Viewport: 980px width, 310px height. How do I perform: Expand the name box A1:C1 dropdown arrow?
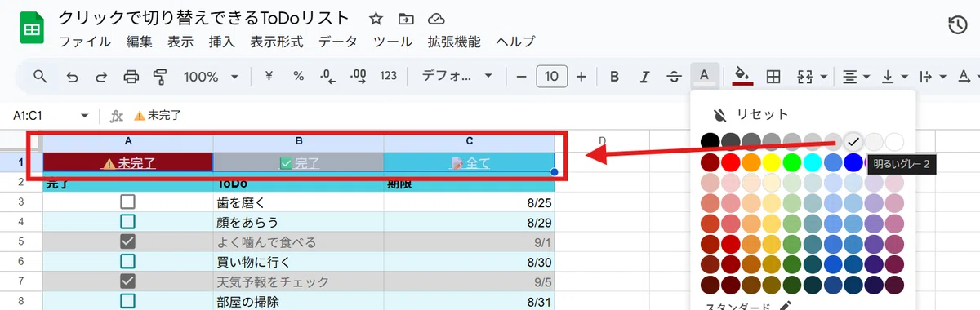pos(84,117)
